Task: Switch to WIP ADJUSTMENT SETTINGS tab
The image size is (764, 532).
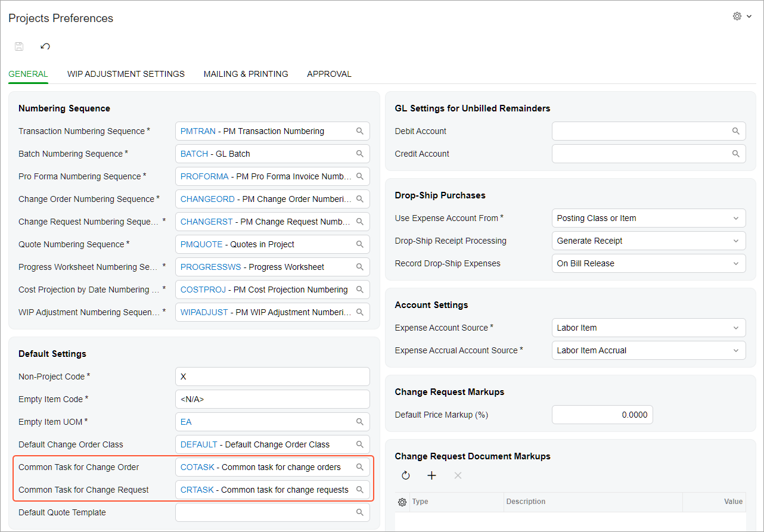Action: 126,74
